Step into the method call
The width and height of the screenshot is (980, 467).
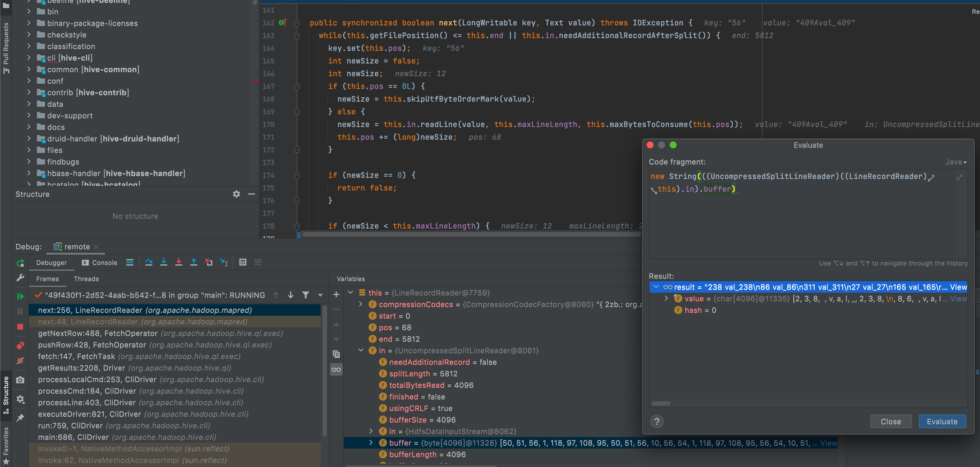[x=164, y=262]
